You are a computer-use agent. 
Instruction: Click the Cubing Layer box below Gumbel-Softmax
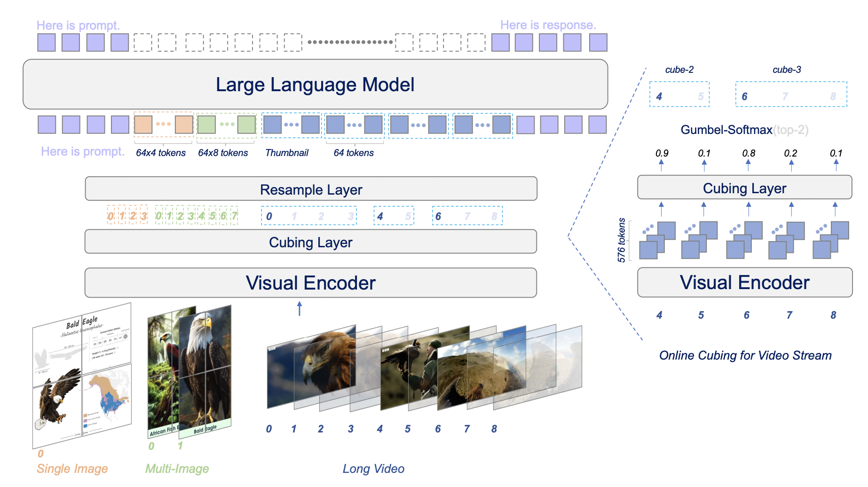coord(744,188)
